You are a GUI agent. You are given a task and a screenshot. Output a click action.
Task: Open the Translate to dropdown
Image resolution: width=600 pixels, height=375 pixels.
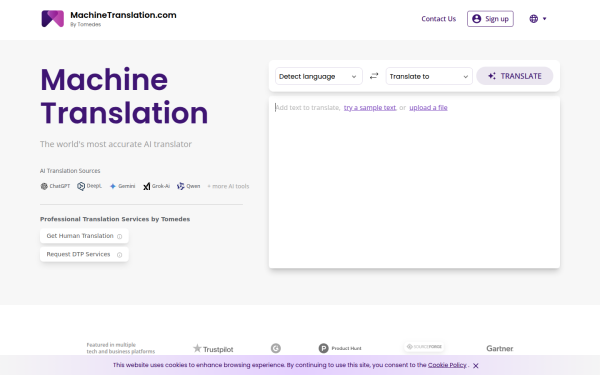tap(429, 76)
